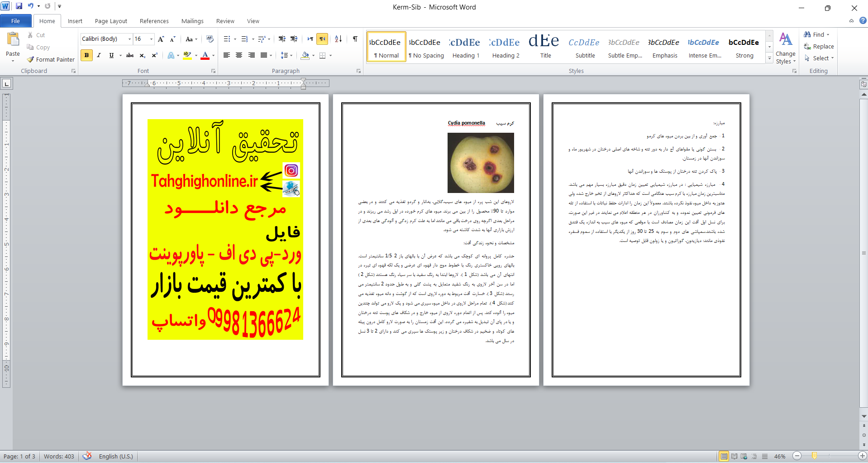This screenshot has height=463, width=868.
Task: Open Font dialog launcher
Action: [214, 71]
